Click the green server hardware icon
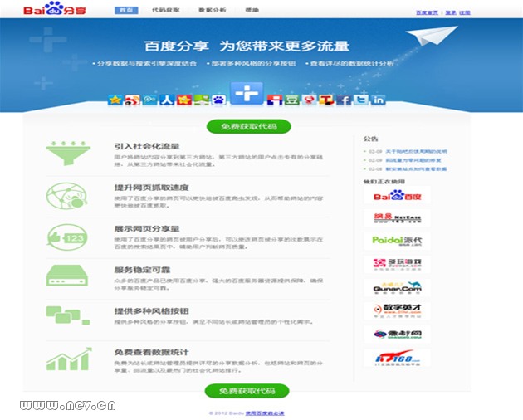The height and width of the screenshot is (420, 523). coord(66,276)
